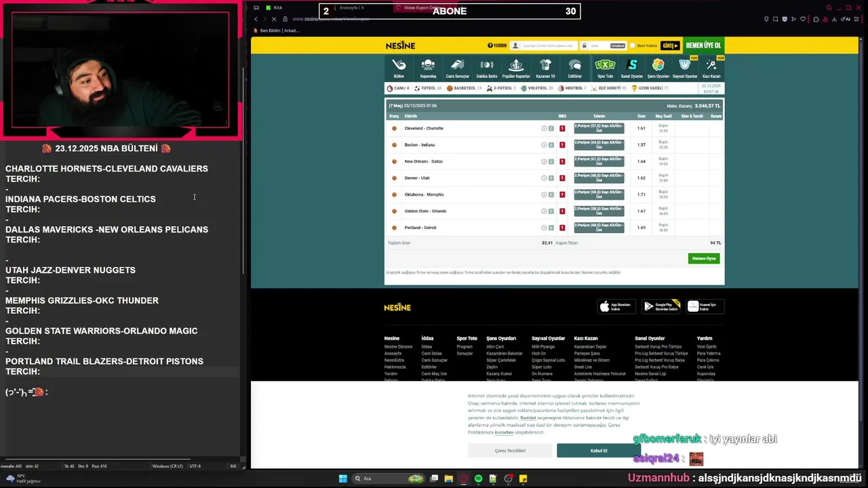Check the Beni Hatırla checkbox

point(633,45)
